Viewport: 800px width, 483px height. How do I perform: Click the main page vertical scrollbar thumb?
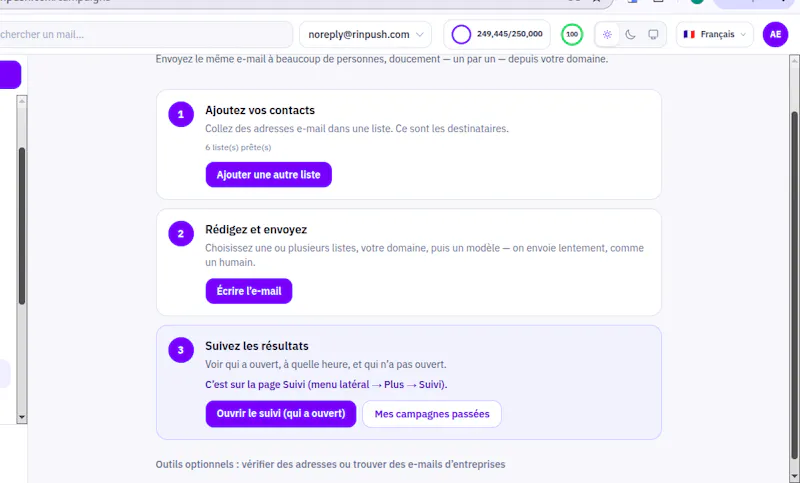[x=795, y=286]
